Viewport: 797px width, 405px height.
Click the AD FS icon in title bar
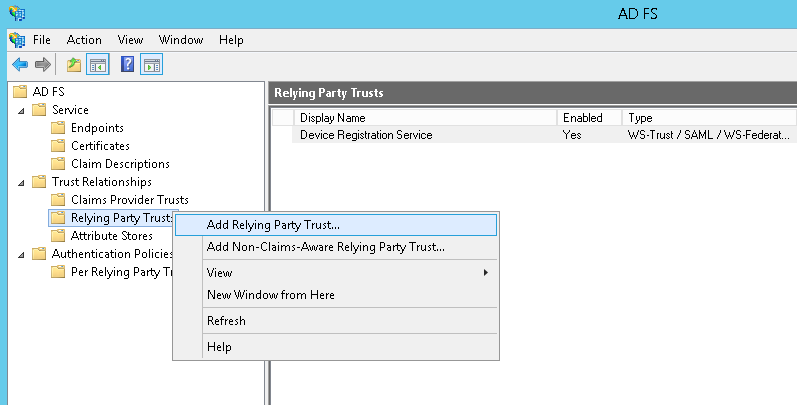click(x=17, y=13)
